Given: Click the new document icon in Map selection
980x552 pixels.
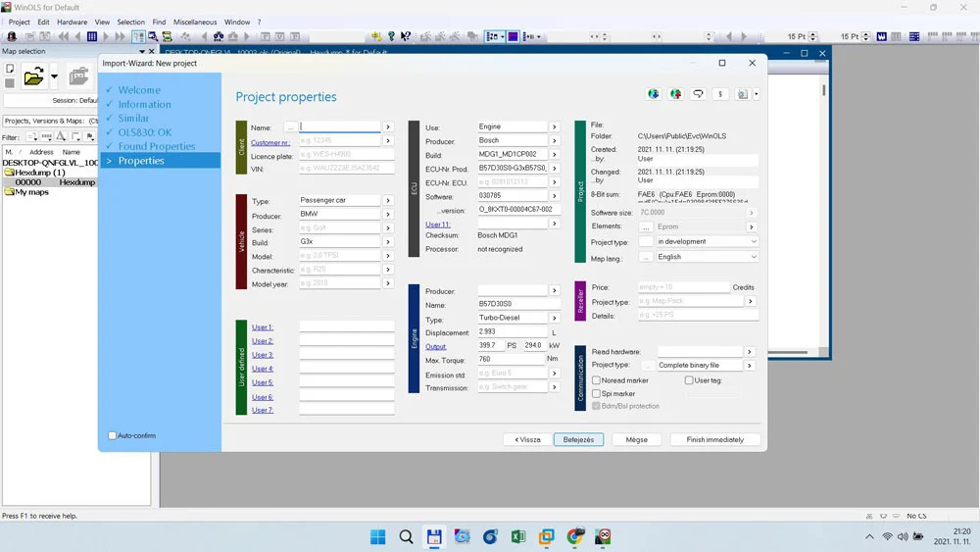Looking at the screenshot, I should [x=10, y=68].
